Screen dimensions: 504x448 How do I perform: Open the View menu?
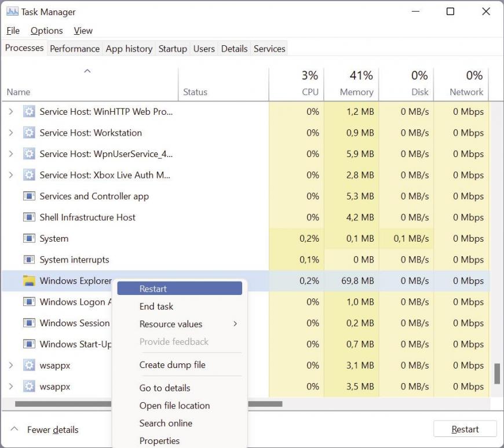(83, 31)
